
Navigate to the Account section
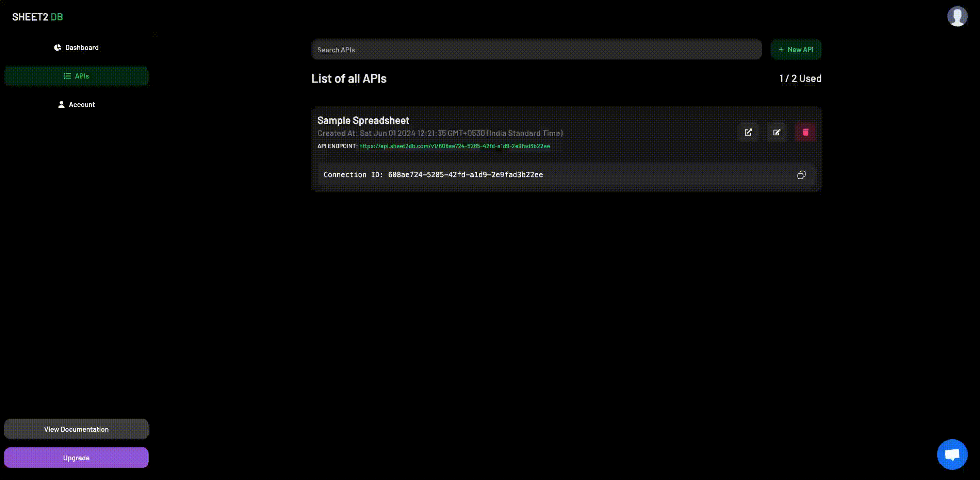pyautogui.click(x=76, y=104)
